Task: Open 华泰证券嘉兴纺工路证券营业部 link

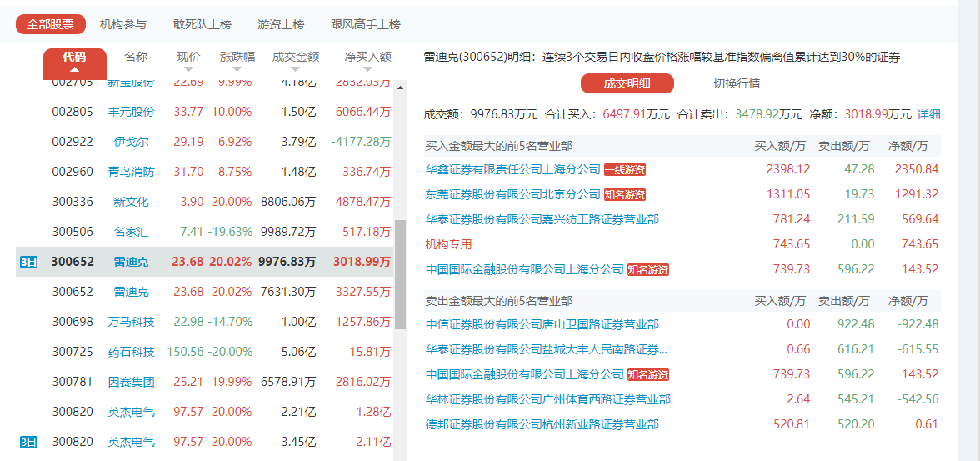Action: point(542,219)
